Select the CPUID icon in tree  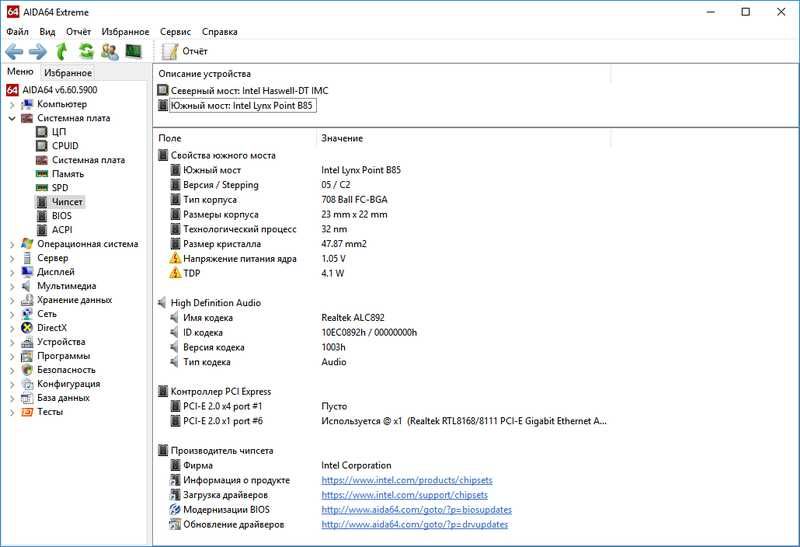[x=42, y=146]
